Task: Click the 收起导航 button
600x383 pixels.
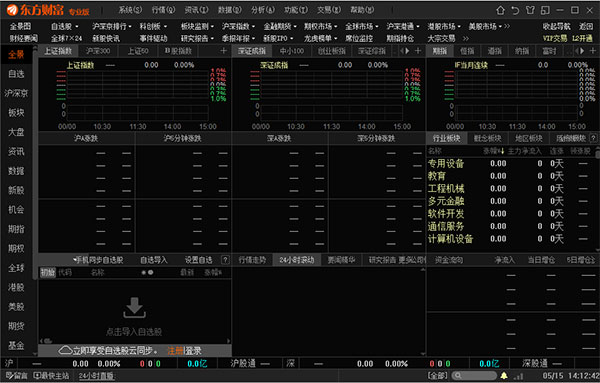Action: click(x=556, y=26)
